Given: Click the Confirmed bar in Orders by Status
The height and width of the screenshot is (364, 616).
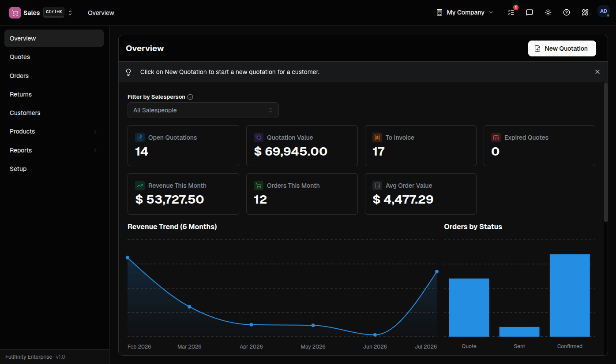Looking at the screenshot, I should (x=570, y=295).
